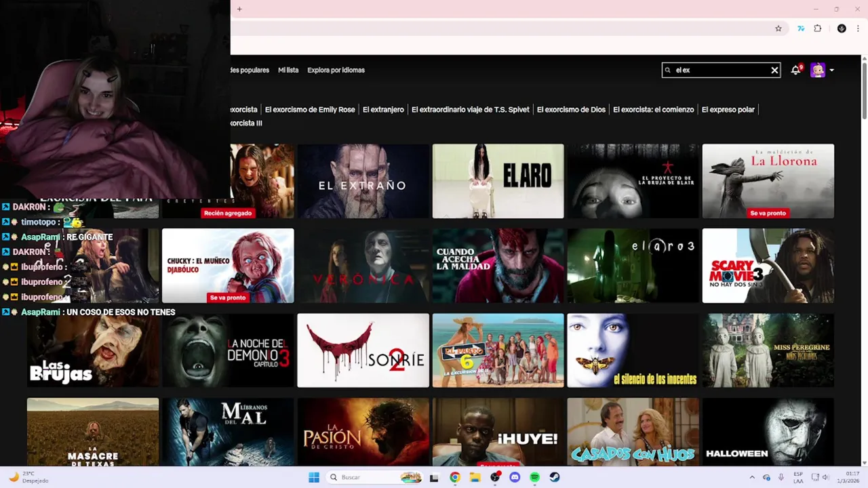The width and height of the screenshot is (868, 488).
Task: Open the Windows Start menu
Action: 313,477
